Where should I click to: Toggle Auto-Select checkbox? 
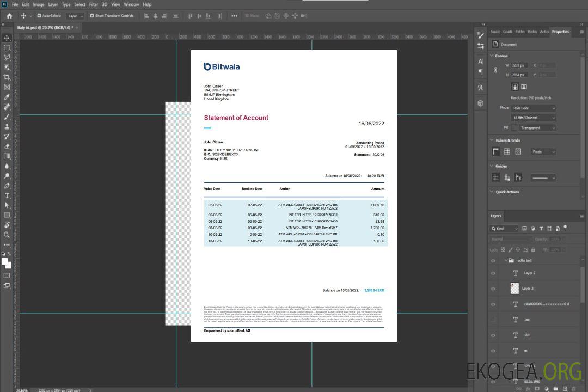[x=39, y=16]
